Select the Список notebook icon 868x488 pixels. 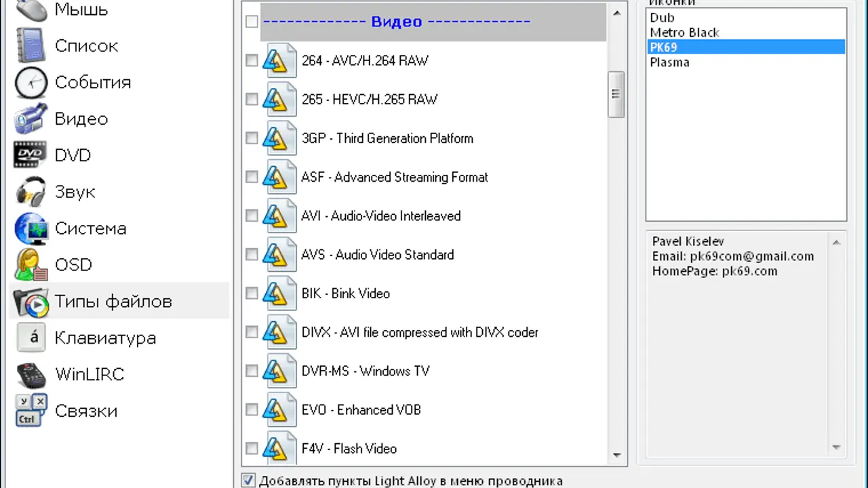(x=31, y=46)
